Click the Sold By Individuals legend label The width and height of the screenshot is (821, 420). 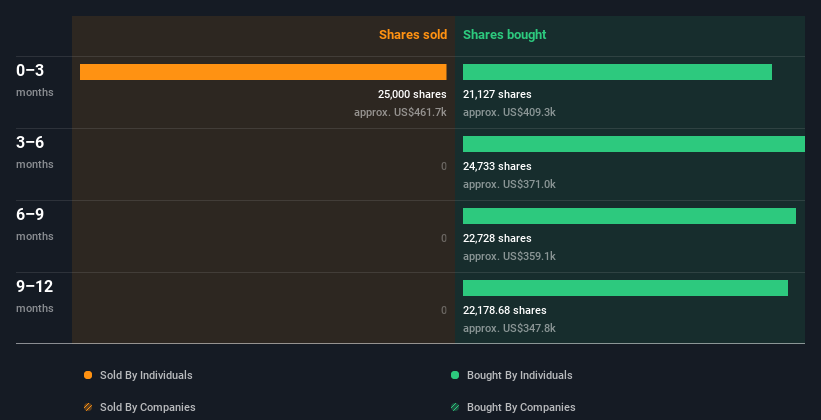point(146,375)
